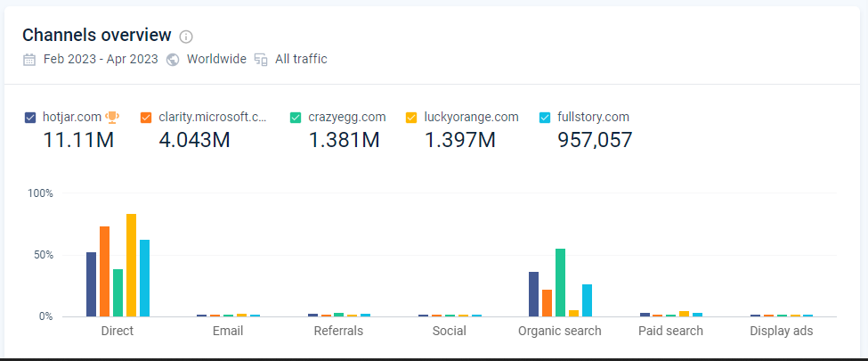Click the 1.381M traffic value
This screenshot has height=361, width=868.
coord(344,140)
